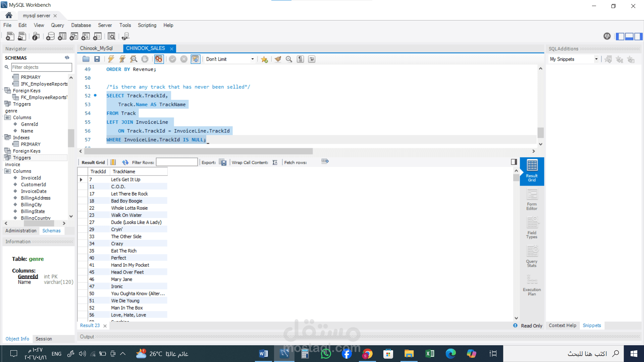The height and width of the screenshot is (362, 644).
Task: Create a new schema in connected server
Action: [x=50, y=36]
